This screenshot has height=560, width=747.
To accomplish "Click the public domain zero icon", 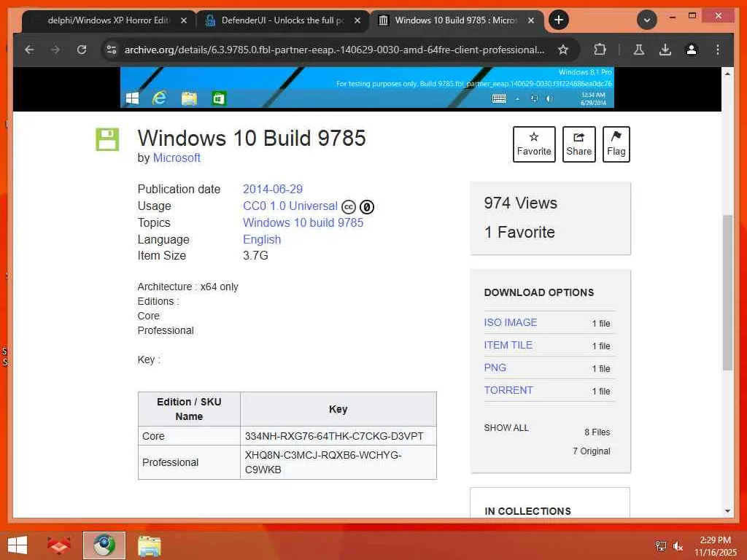I will pos(367,206).
